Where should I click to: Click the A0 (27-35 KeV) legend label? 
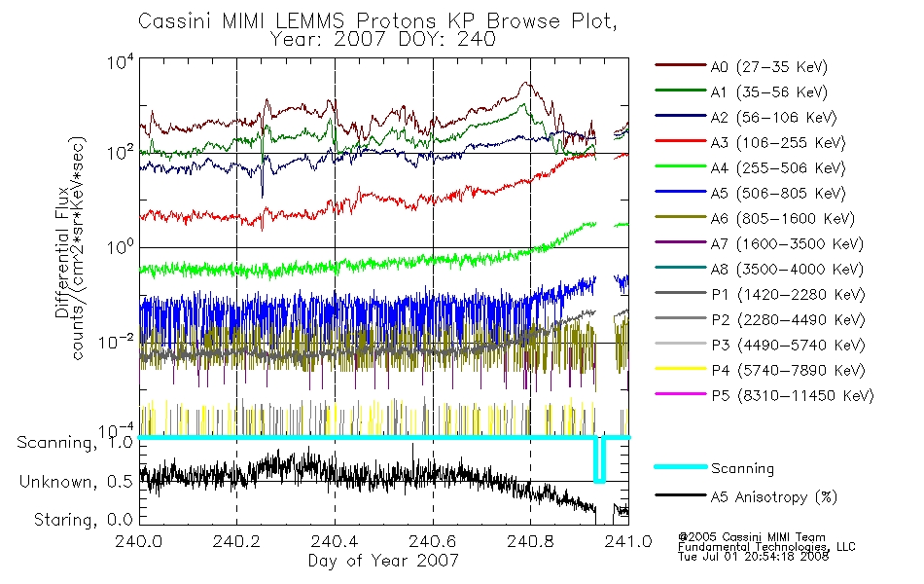pyautogui.click(x=769, y=66)
